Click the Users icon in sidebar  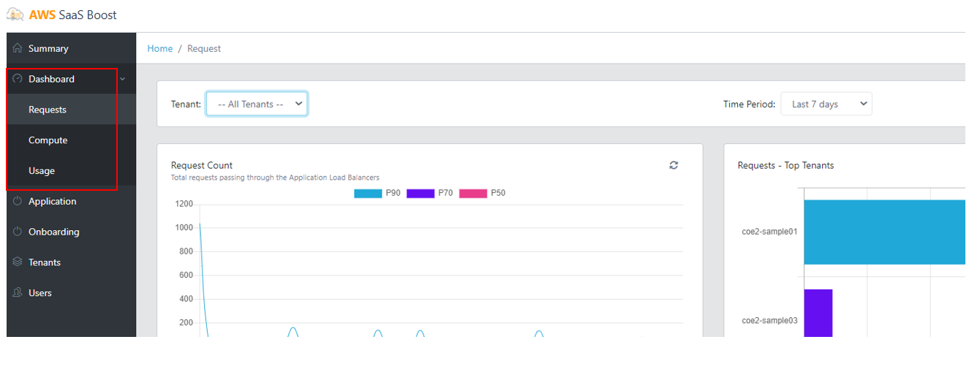[x=18, y=293]
